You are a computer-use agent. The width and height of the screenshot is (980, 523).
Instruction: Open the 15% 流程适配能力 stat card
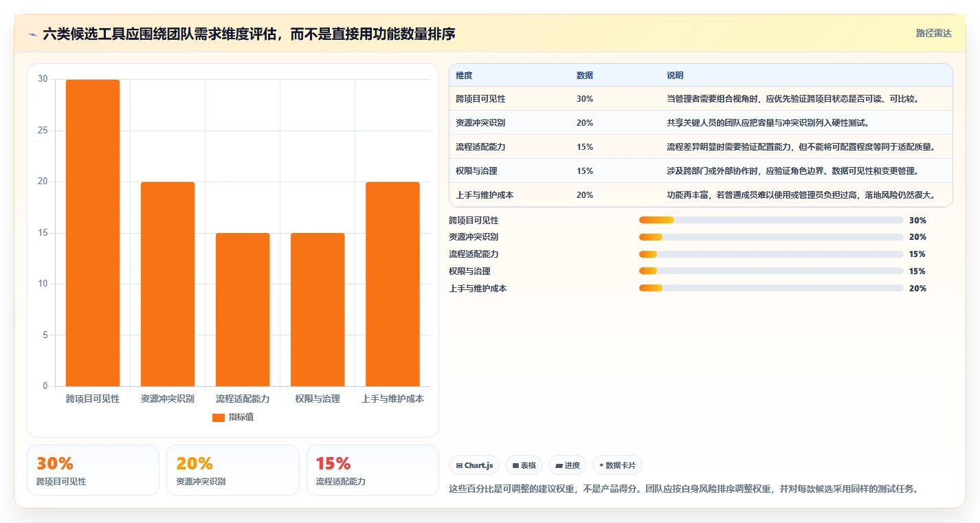(x=372, y=470)
